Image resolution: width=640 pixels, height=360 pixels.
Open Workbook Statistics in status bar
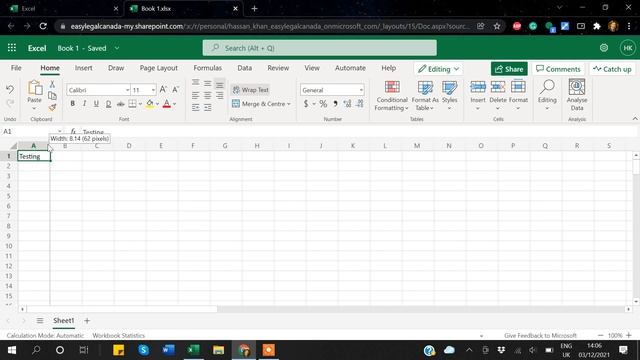118,336
